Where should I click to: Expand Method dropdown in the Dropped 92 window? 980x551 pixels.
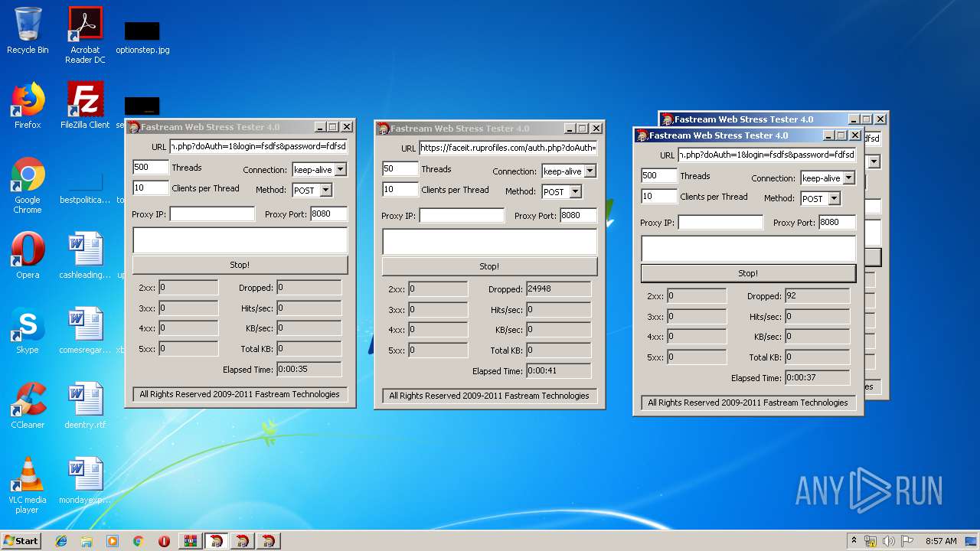point(834,198)
